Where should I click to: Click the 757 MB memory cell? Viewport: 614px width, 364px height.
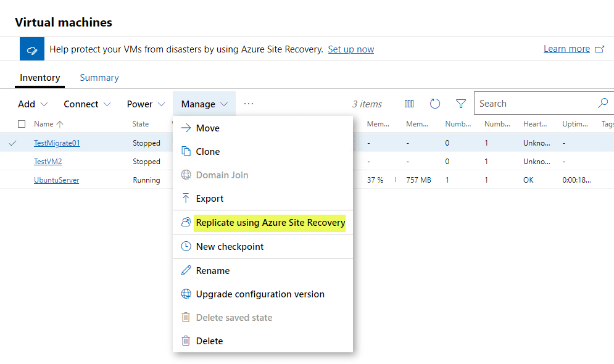coord(418,180)
